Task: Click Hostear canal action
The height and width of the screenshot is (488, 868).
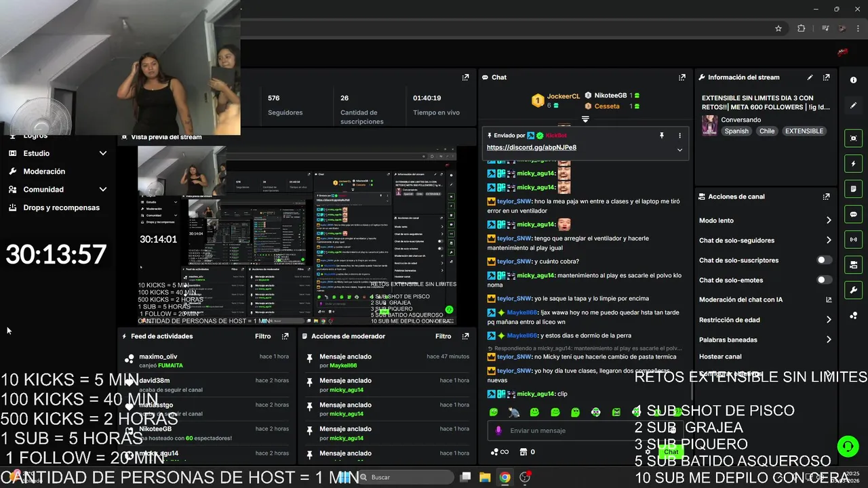Action: pos(720,357)
